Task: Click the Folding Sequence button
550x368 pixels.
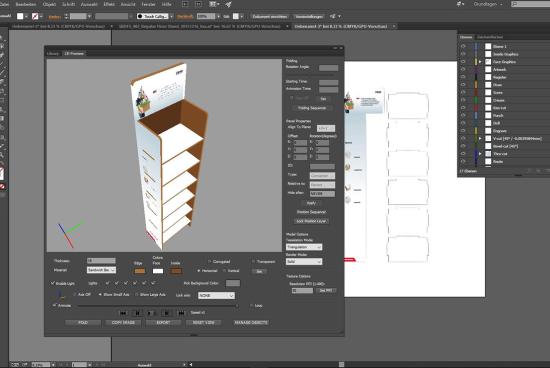Action: click(312, 108)
